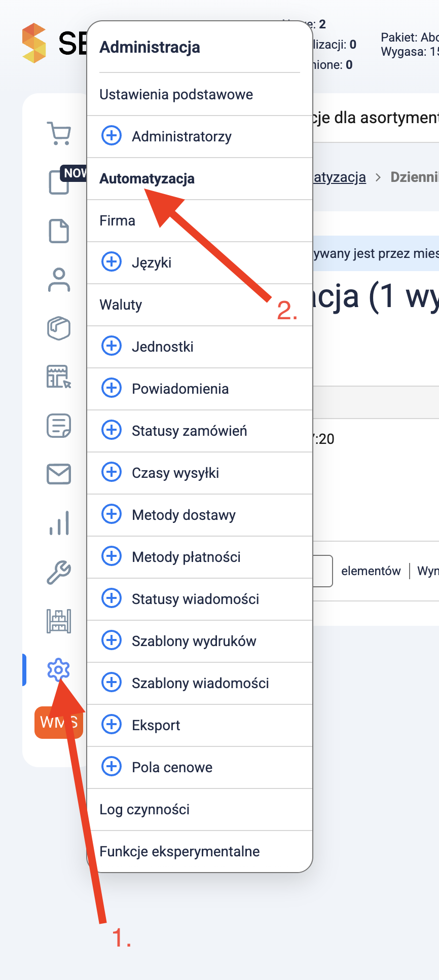Open the shopping cart sidebar icon

pos(59,133)
